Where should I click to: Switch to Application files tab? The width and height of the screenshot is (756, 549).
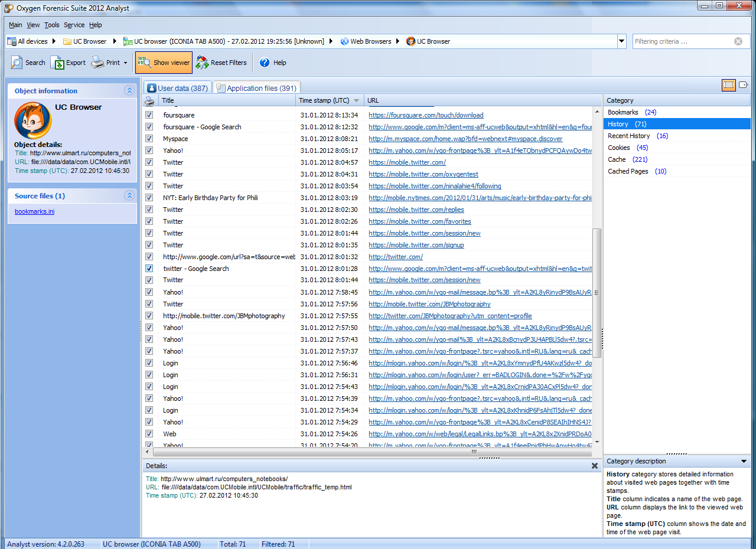pyautogui.click(x=256, y=88)
